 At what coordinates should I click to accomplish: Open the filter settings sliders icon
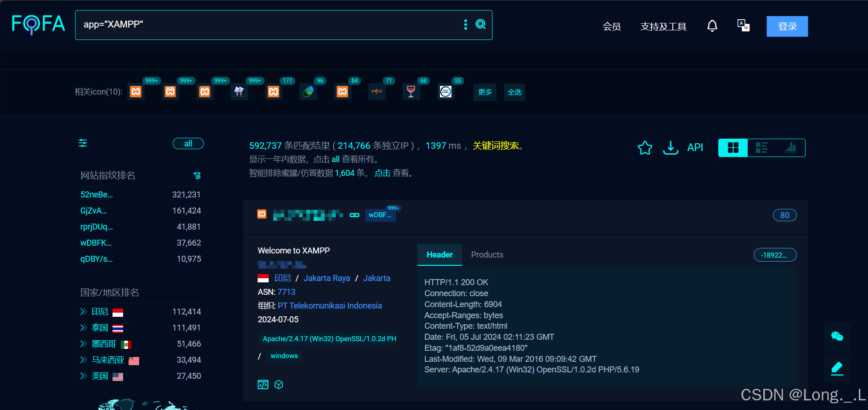(83, 143)
